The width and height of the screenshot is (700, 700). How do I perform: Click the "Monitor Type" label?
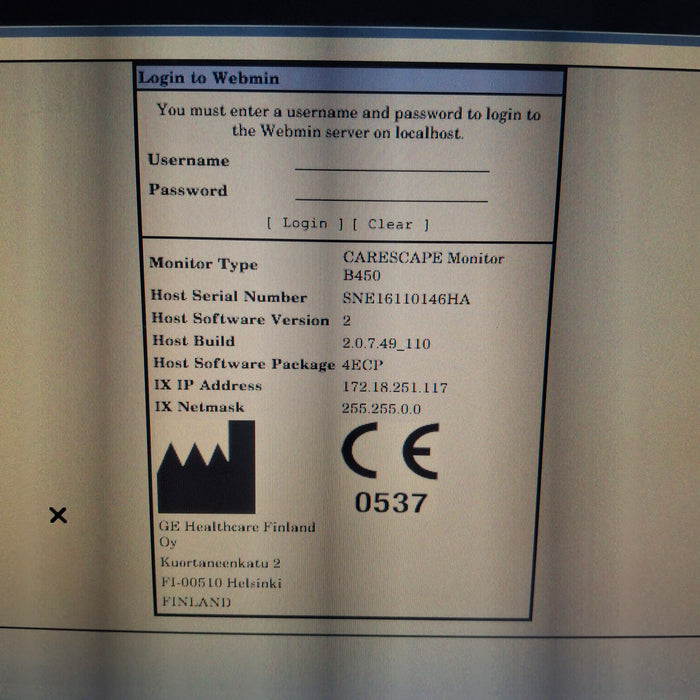(x=204, y=263)
